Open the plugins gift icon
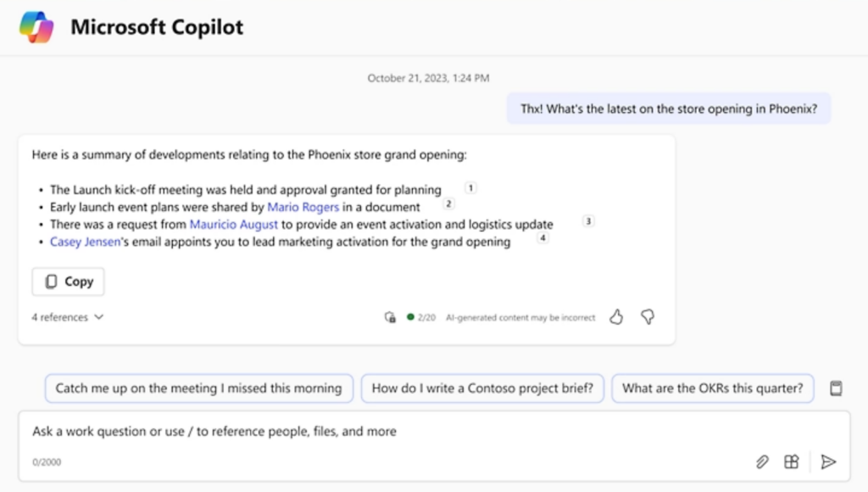Screen dimensions: 868x492 coord(791,461)
